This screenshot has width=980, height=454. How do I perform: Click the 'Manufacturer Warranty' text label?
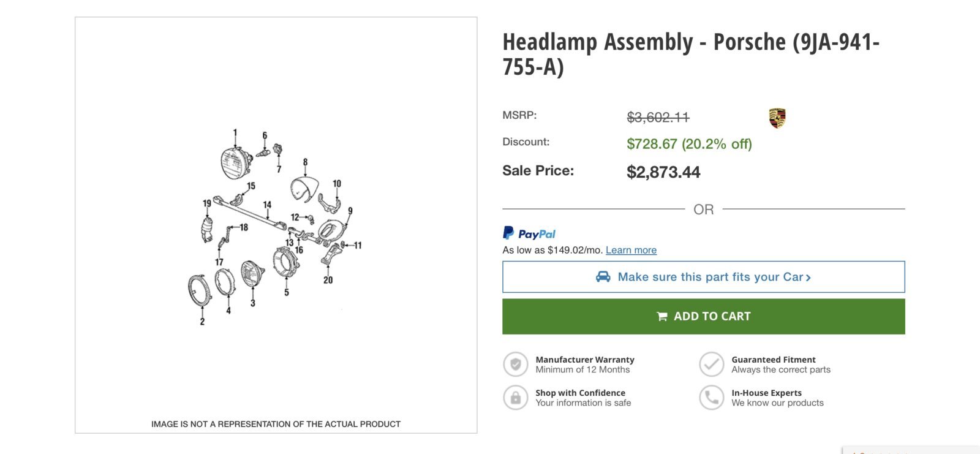(x=585, y=360)
